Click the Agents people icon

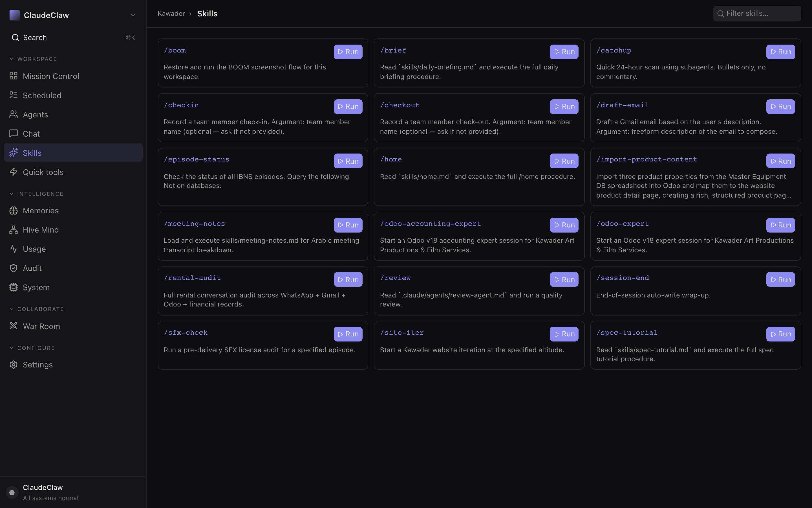(x=14, y=114)
